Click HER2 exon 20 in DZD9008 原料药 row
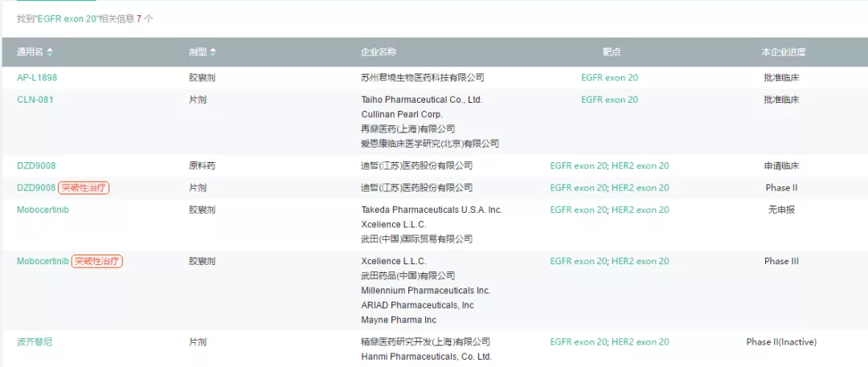Screen dimensions: 868x367 coord(641,165)
